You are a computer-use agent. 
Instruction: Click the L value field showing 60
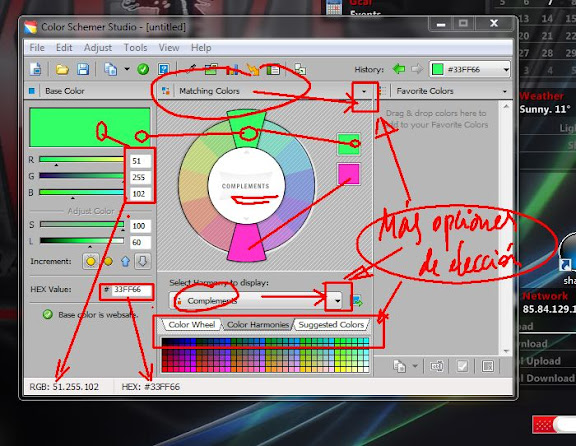140,242
